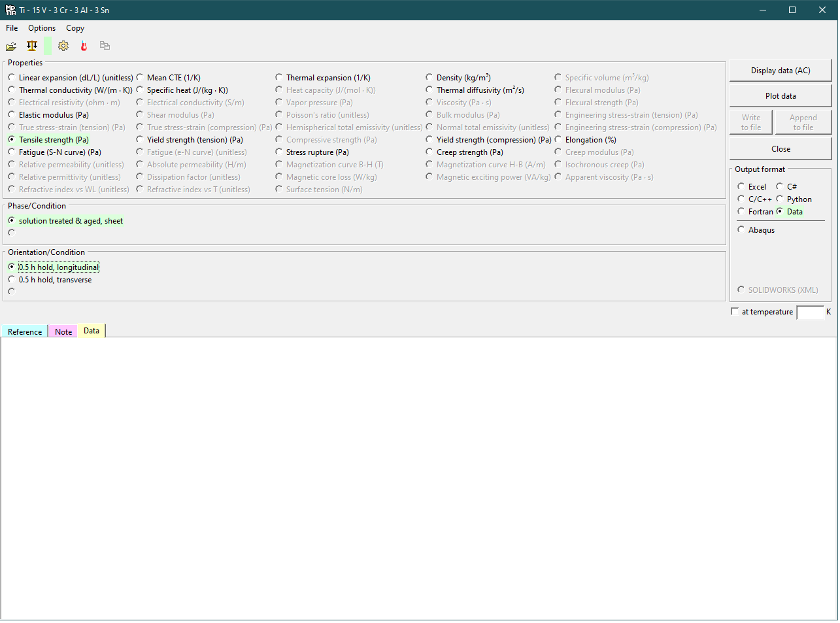Click the application icon in title bar
This screenshot has height=623, width=840.
point(10,10)
